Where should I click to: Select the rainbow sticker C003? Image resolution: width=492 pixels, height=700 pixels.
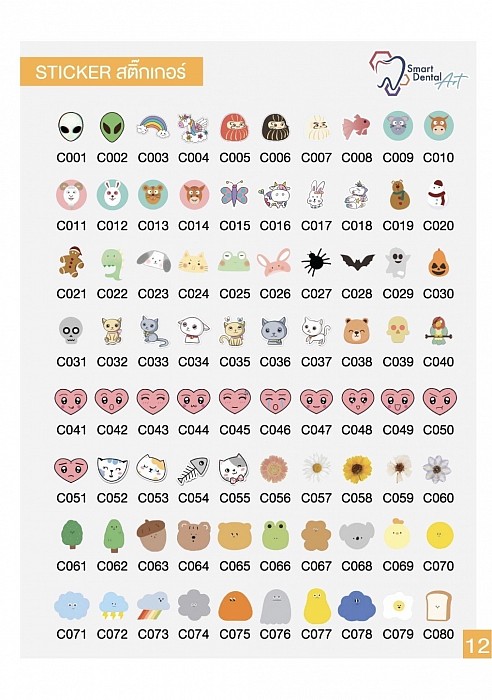153,126
